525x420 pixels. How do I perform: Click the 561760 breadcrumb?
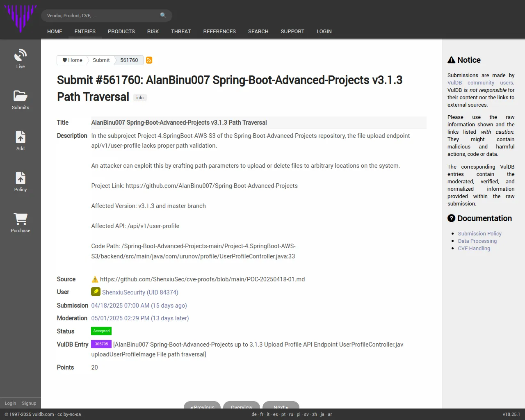click(129, 60)
